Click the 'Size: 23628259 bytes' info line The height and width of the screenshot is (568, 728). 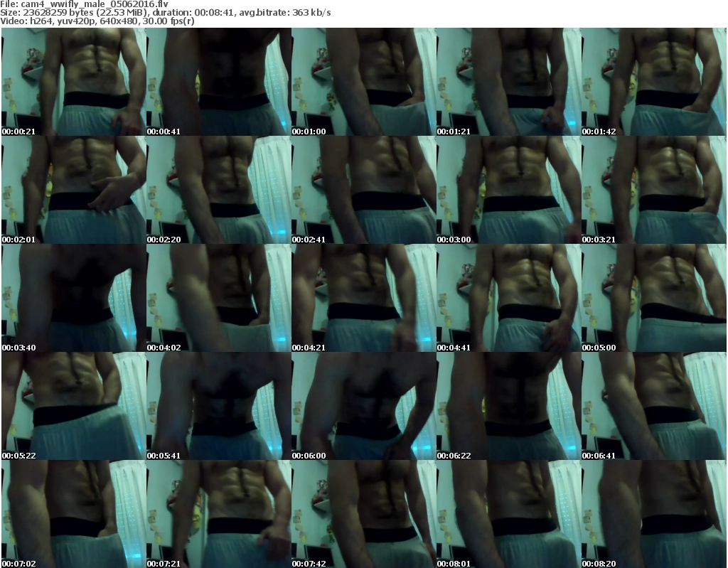(165, 13)
